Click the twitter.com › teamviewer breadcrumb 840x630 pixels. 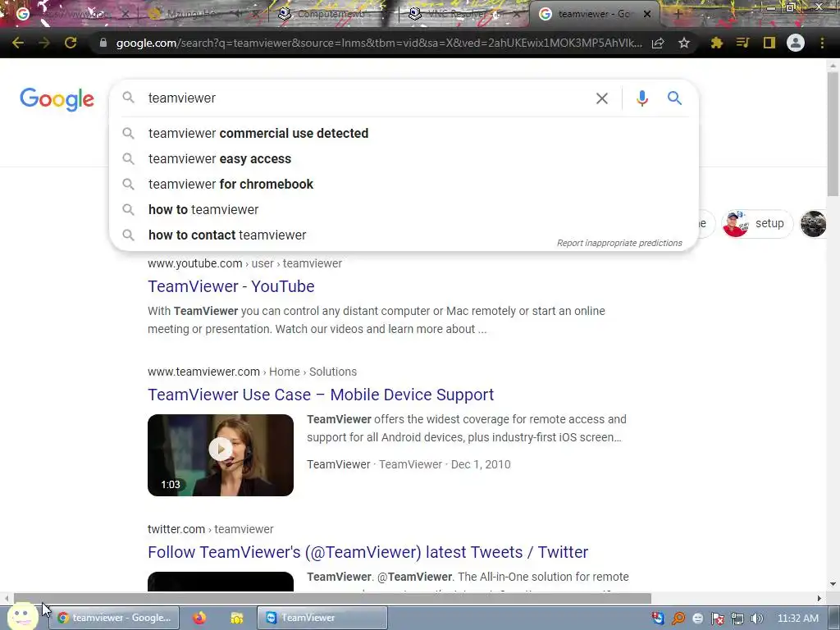coord(211,529)
